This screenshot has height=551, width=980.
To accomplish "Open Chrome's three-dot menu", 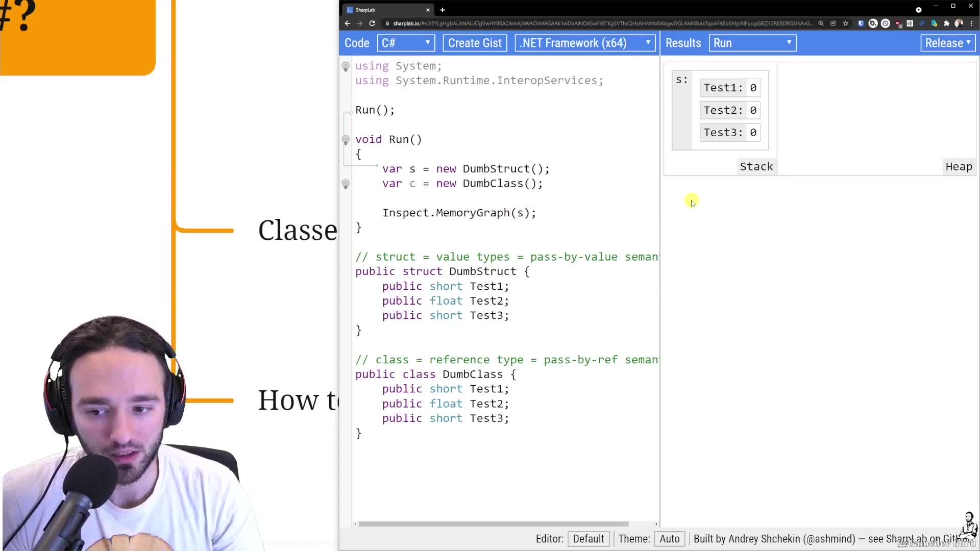I will click(971, 23).
